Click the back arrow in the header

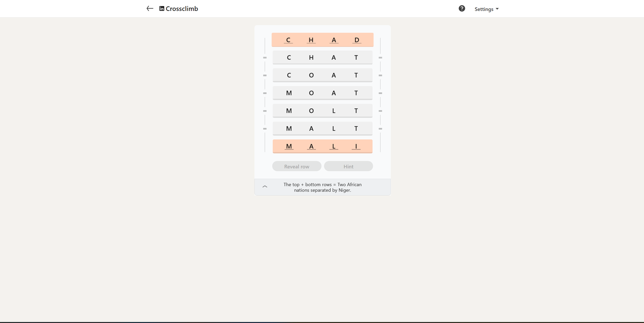tap(150, 8)
